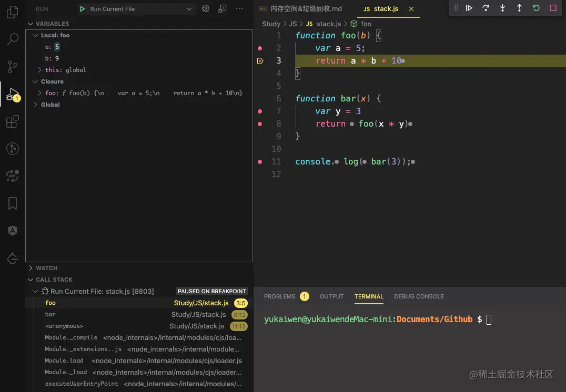
Task: Click Continue in the debug toolbar
Action: click(469, 8)
